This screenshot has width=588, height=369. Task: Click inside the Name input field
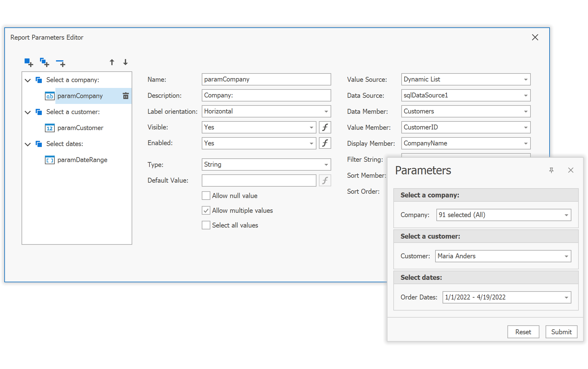coord(266,79)
